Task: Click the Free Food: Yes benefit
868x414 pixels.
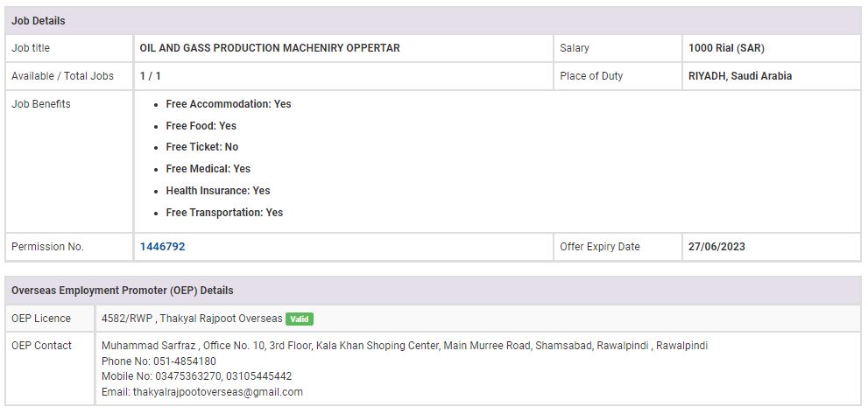Action: 201,126
